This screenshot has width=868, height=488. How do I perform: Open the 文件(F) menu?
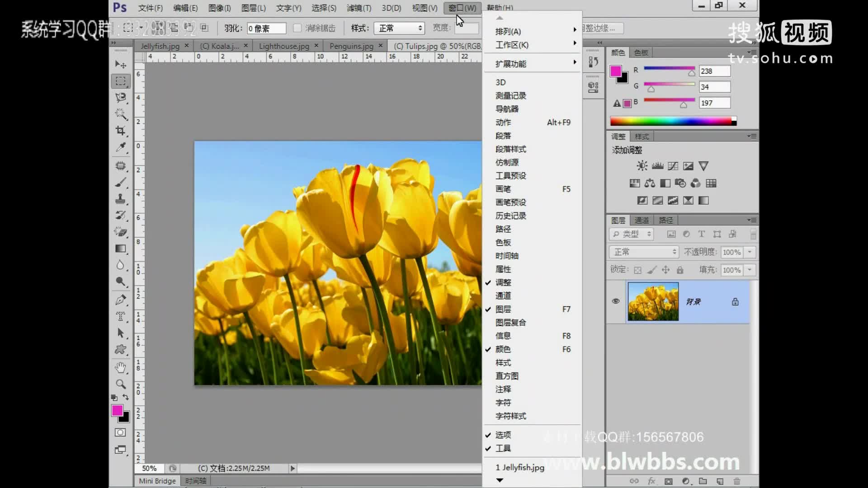pyautogui.click(x=150, y=8)
